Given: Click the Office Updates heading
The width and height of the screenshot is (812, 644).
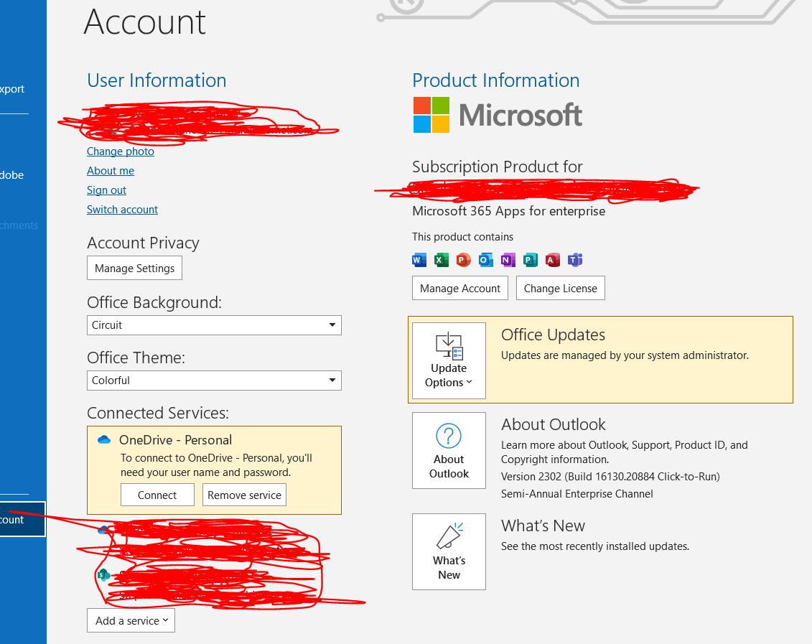Looking at the screenshot, I should [x=553, y=335].
